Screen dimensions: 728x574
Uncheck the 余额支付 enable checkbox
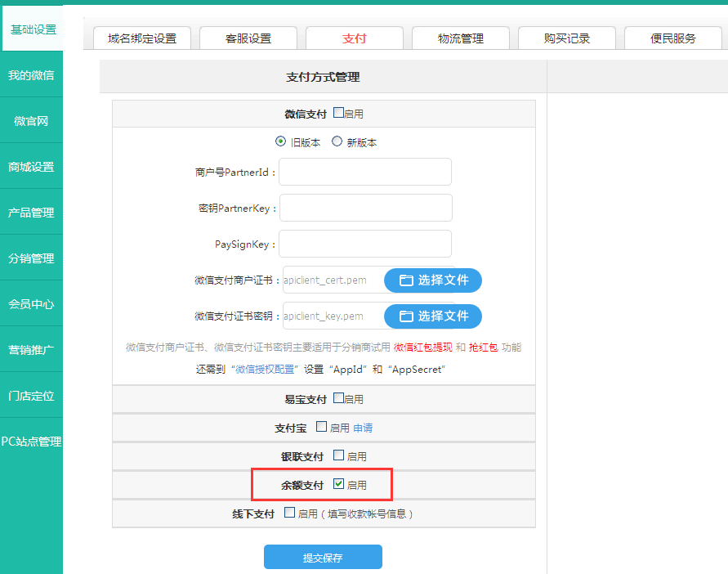339,485
